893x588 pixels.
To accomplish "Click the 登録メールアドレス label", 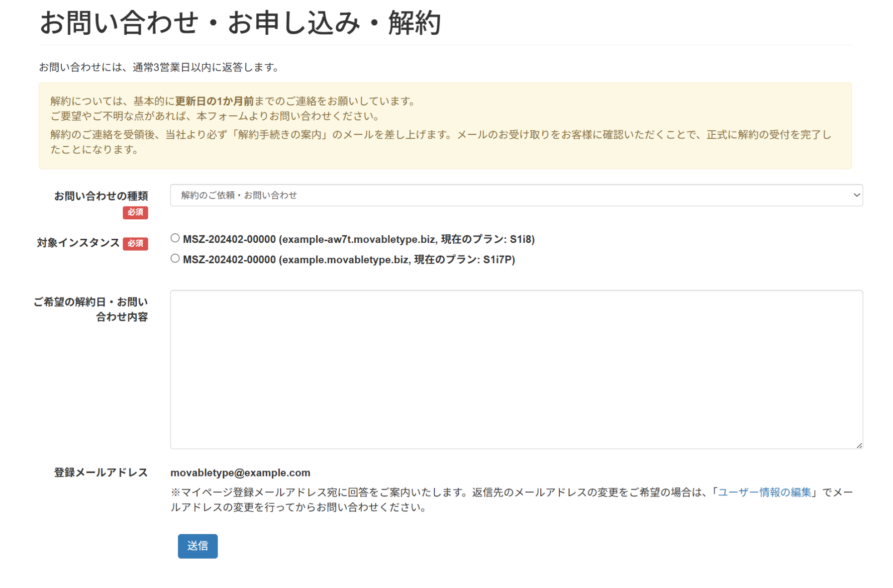I will [101, 473].
